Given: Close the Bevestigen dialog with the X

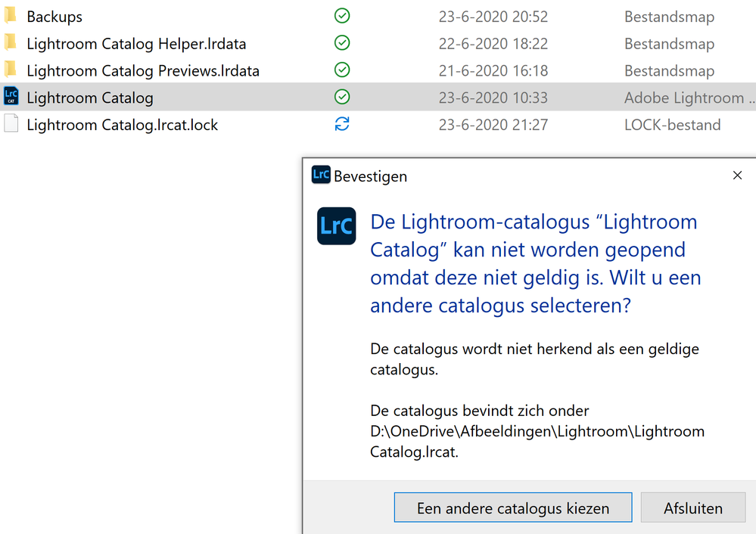Looking at the screenshot, I should pyautogui.click(x=737, y=175).
